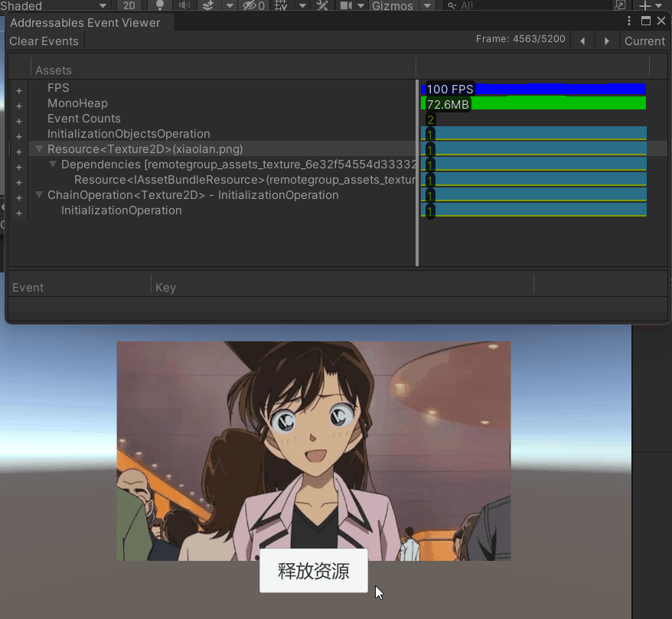Toggle scene audio with the speaker icon

pyautogui.click(x=184, y=5)
